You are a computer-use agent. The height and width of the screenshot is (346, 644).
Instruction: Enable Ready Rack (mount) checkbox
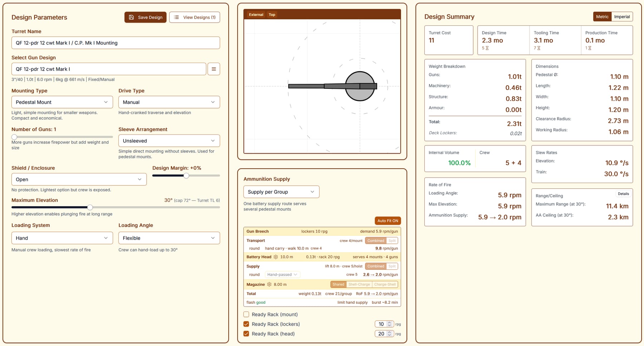tap(246, 314)
